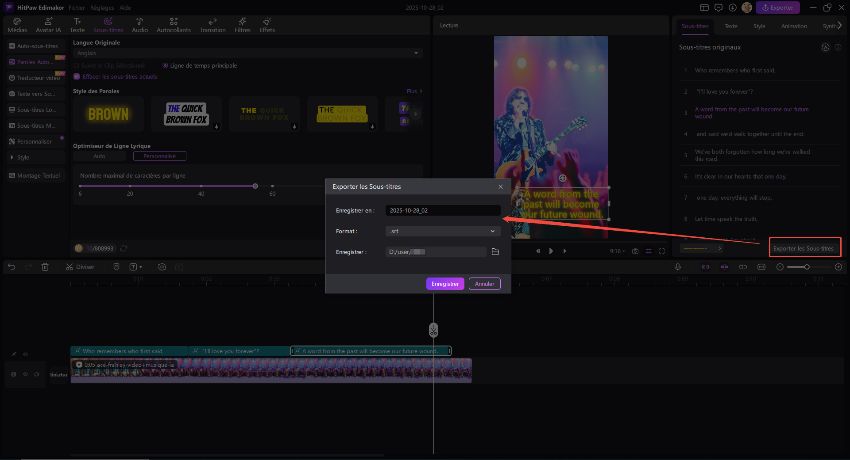Open the Effets toolbar icon
This screenshot has height=460, width=850.
point(267,26)
